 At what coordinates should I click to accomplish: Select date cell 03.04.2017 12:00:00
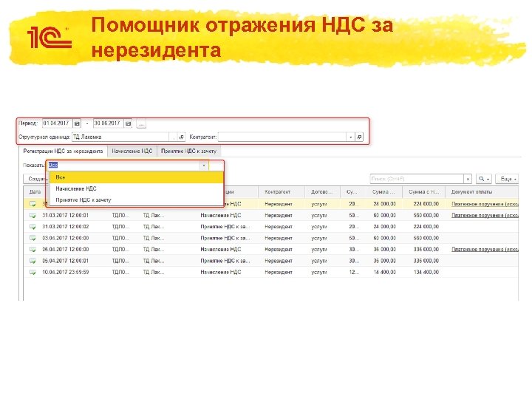66,238
